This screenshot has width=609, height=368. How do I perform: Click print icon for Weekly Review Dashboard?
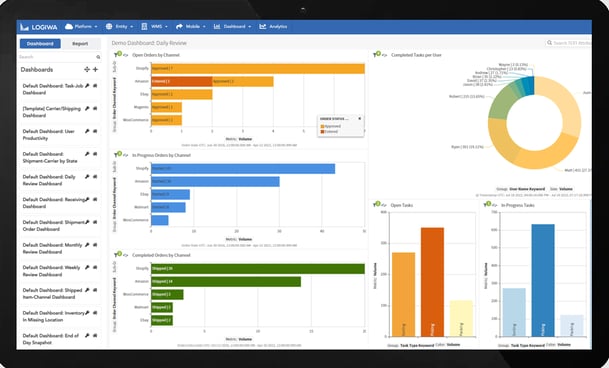click(95, 268)
